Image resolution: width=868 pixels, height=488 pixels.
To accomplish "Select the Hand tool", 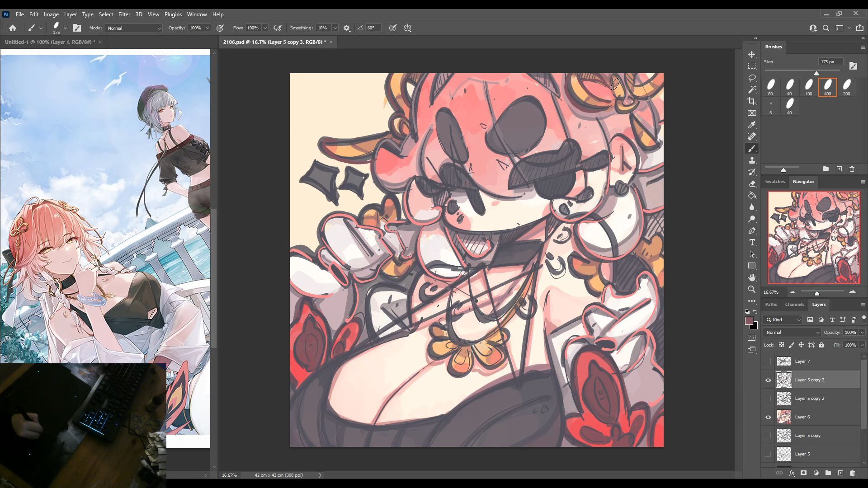I will pyautogui.click(x=752, y=277).
